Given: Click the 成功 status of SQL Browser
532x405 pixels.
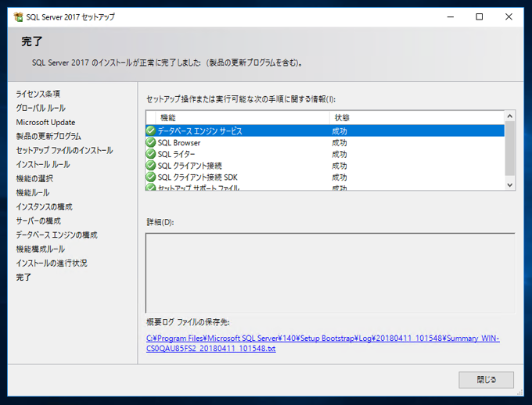Looking at the screenshot, I should click(340, 143).
